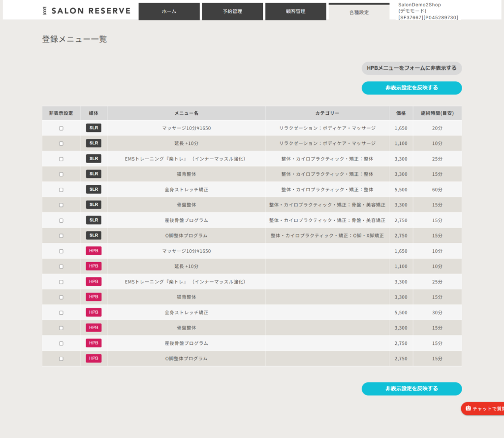Viewport: 504px width, 438px height.
Task: Click the top 非表示設定を反映する button
Action: [411, 88]
